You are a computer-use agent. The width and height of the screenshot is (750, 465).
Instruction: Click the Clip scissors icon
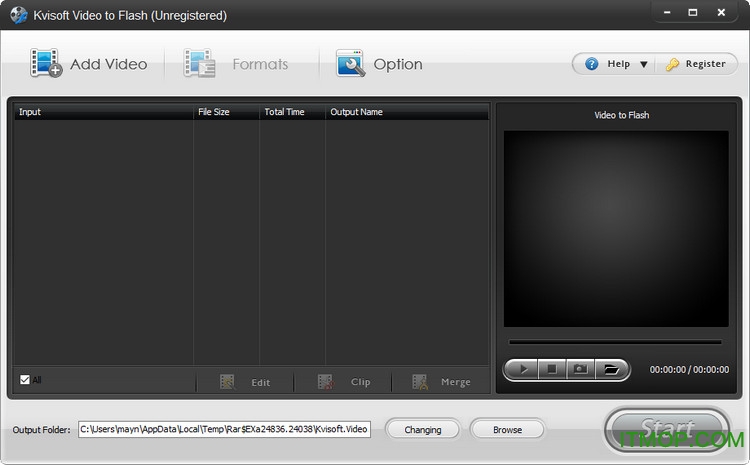326,382
